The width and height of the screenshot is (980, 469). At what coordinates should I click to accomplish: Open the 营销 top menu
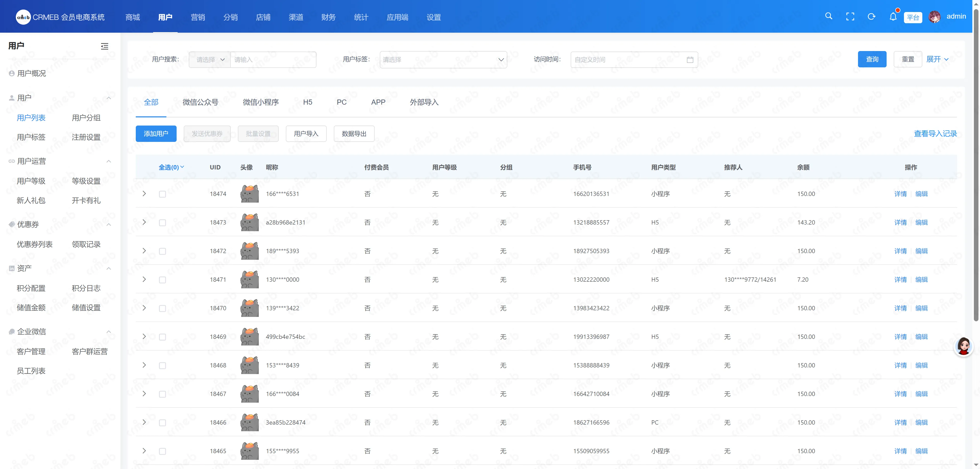point(198,17)
